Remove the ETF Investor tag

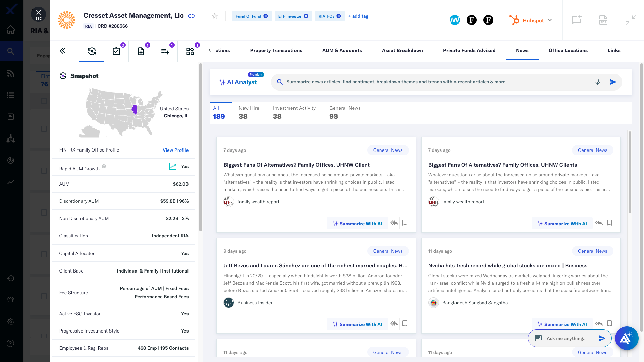click(306, 16)
